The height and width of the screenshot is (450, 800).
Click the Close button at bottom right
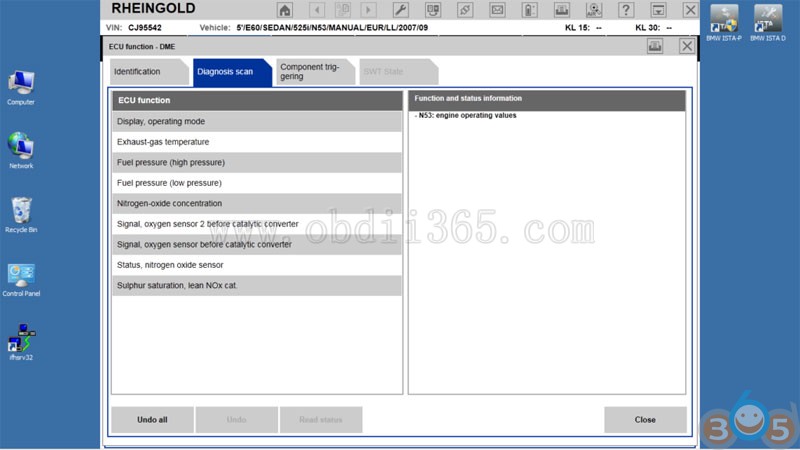point(645,419)
